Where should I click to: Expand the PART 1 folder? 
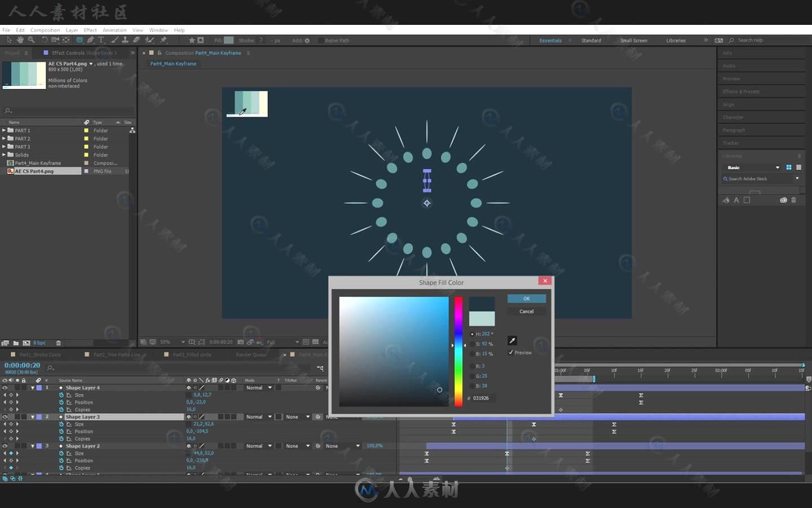tap(4, 130)
